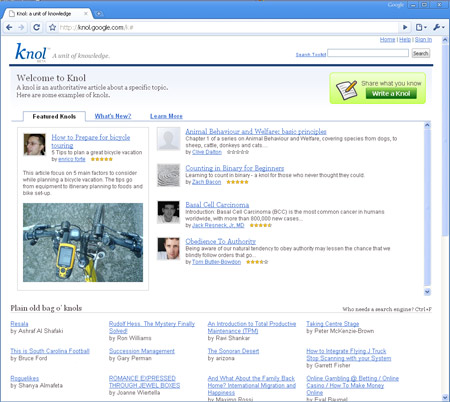Click the page scrollbar down arrow
Screen dimensions: 450x402
coord(445,397)
